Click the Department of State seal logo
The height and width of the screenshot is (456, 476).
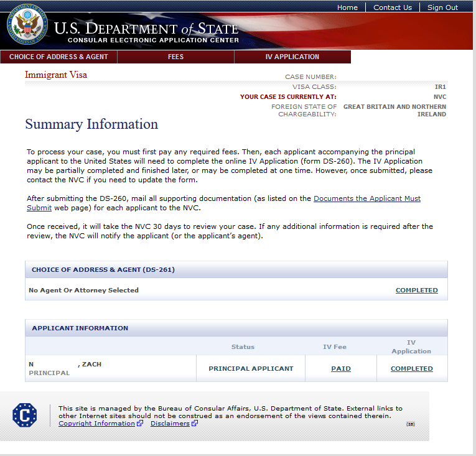coord(27,24)
